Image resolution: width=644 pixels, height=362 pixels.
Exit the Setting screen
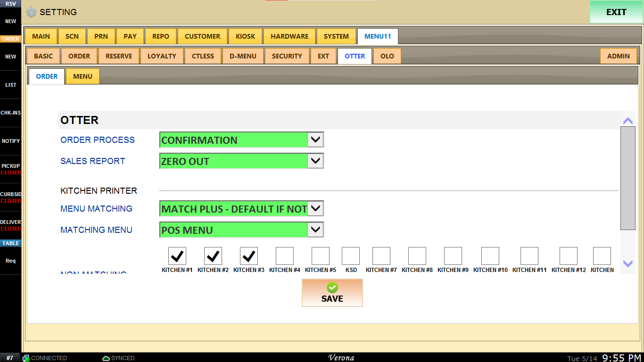coord(616,12)
